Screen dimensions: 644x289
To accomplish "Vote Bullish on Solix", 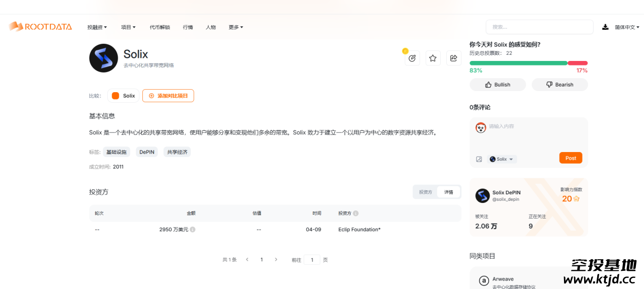I will point(498,85).
